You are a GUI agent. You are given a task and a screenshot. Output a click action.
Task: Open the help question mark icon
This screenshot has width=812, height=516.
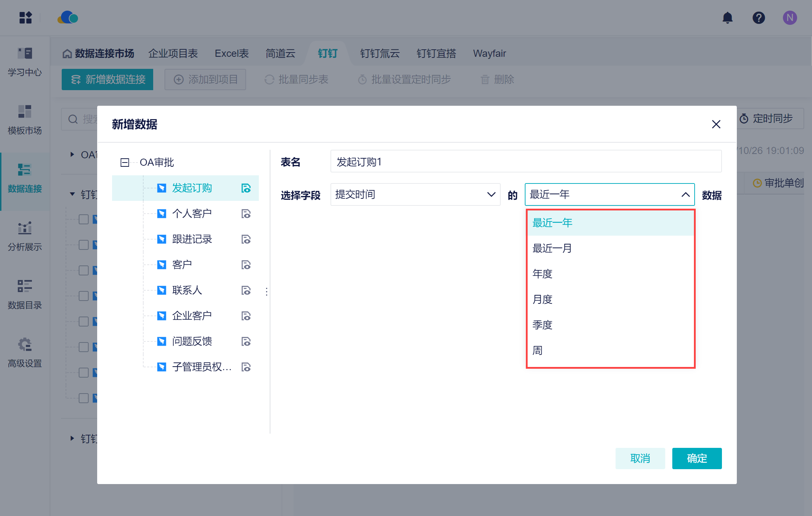click(x=758, y=18)
